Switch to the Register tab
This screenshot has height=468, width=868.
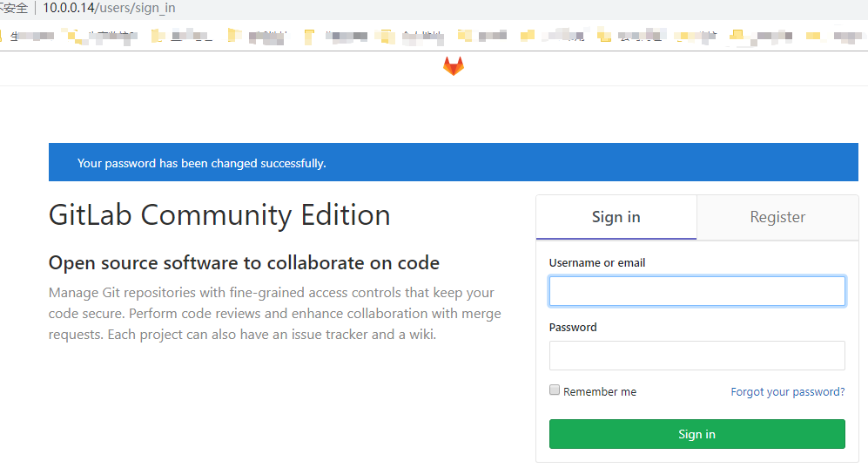coord(777,217)
